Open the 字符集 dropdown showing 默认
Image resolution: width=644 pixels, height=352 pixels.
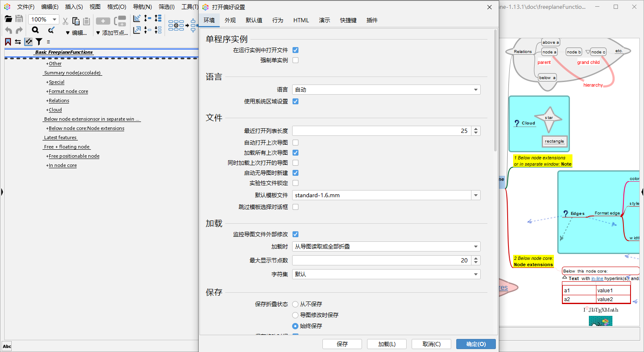386,274
